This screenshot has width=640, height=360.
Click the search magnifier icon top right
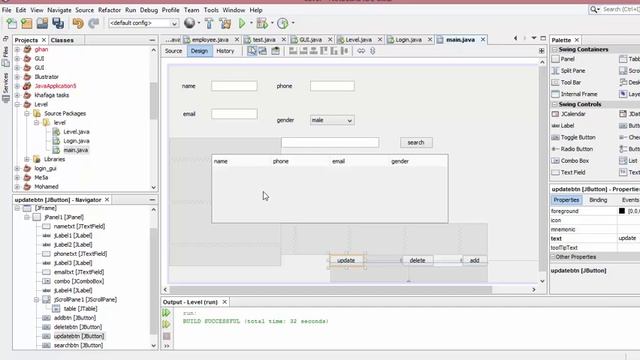click(594, 9)
